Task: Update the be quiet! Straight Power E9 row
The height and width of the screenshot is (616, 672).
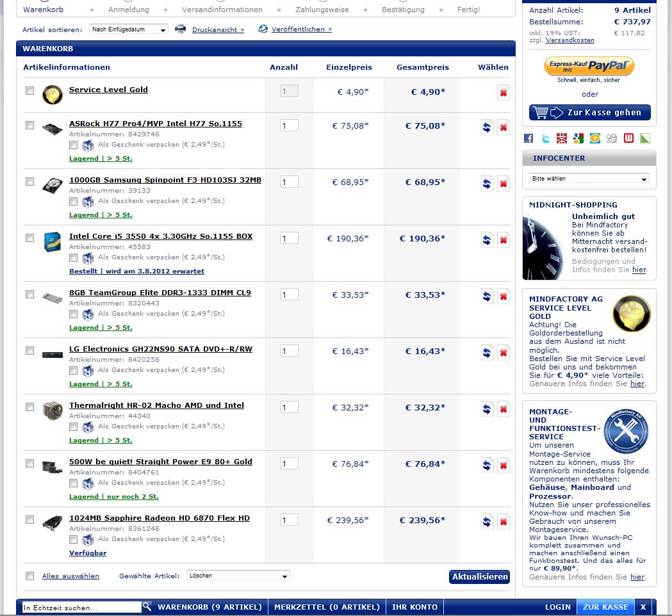Action: [487, 466]
